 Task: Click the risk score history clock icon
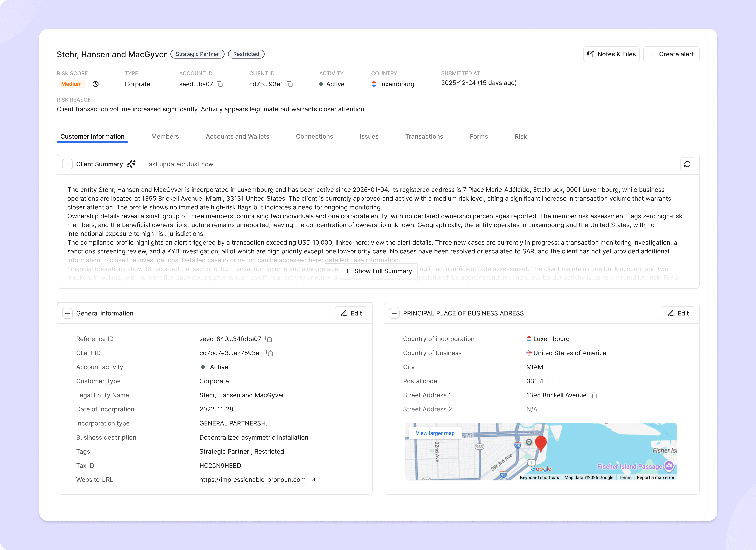pos(95,84)
